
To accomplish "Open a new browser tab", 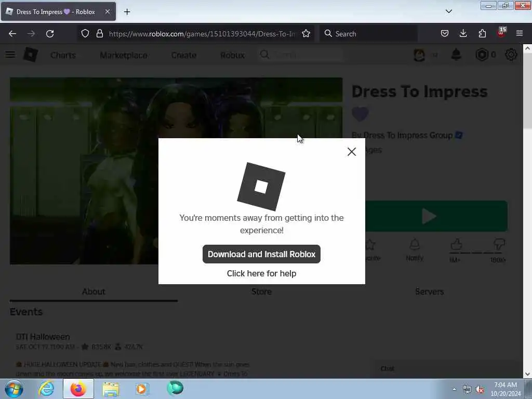I will (127, 12).
